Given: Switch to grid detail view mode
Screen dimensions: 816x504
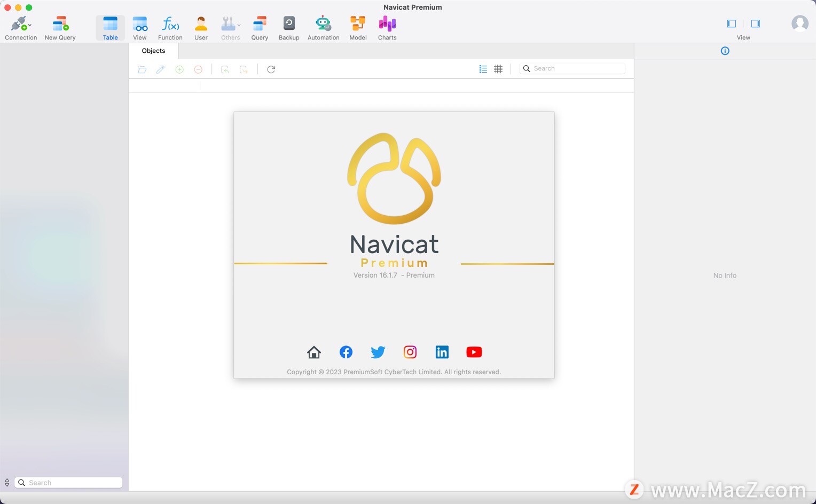Looking at the screenshot, I should (498, 69).
